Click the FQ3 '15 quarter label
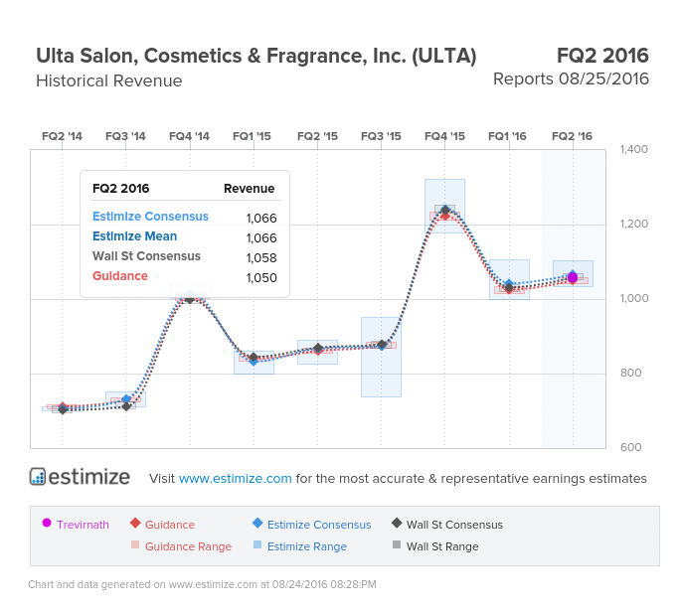Image resolution: width=681 pixels, height=616 pixels. 381,136
